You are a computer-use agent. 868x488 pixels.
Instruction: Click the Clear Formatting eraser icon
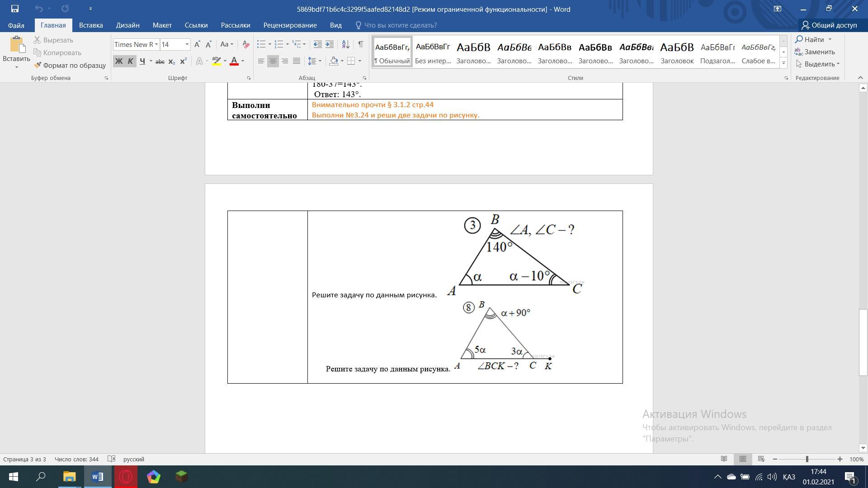246,44
